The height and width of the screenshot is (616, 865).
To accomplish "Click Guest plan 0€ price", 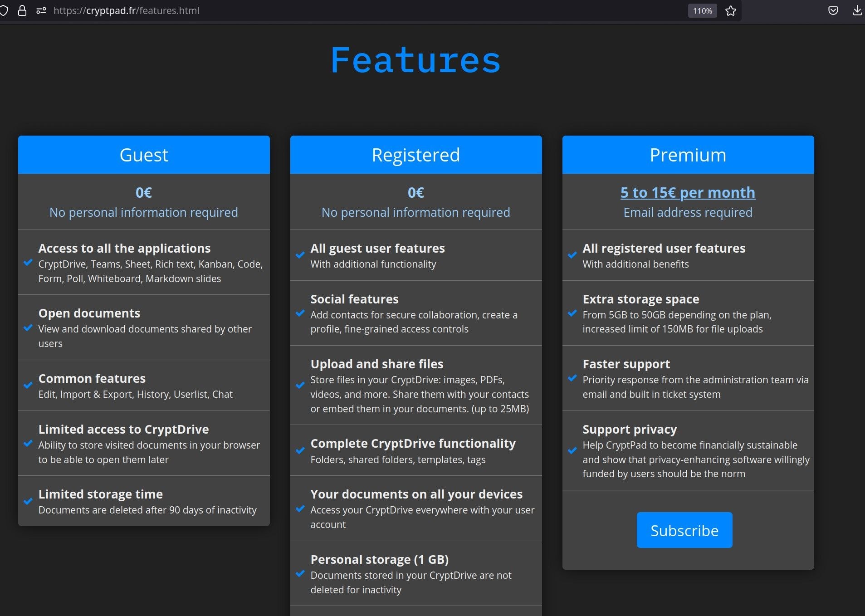I will coord(144,192).
